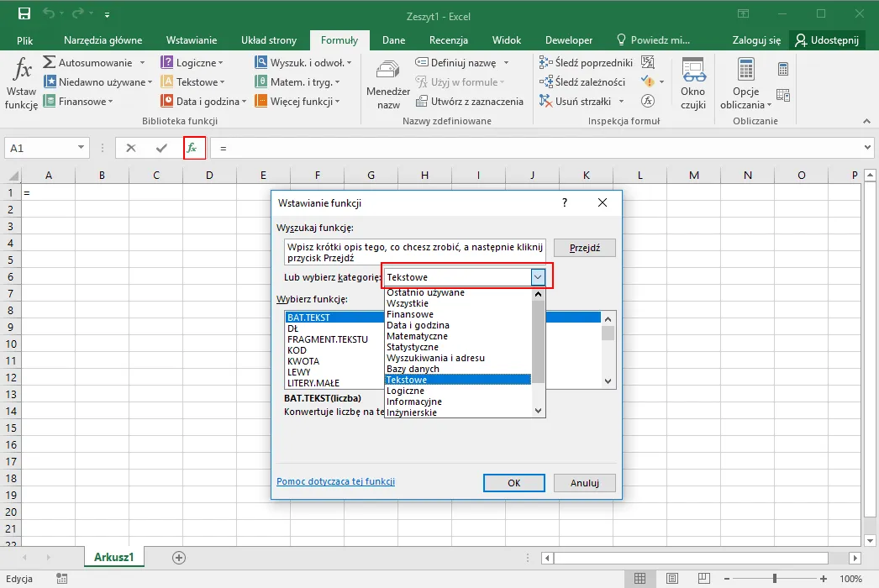Image resolution: width=879 pixels, height=588 pixels.
Task: Expand the Name Box dropdown
Action: (81, 148)
